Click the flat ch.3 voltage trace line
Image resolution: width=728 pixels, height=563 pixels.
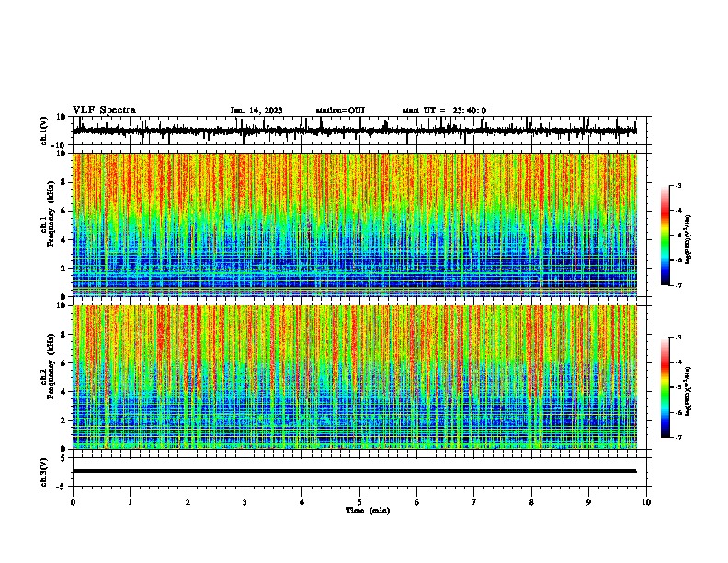pyautogui.click(x=355, y=471)
